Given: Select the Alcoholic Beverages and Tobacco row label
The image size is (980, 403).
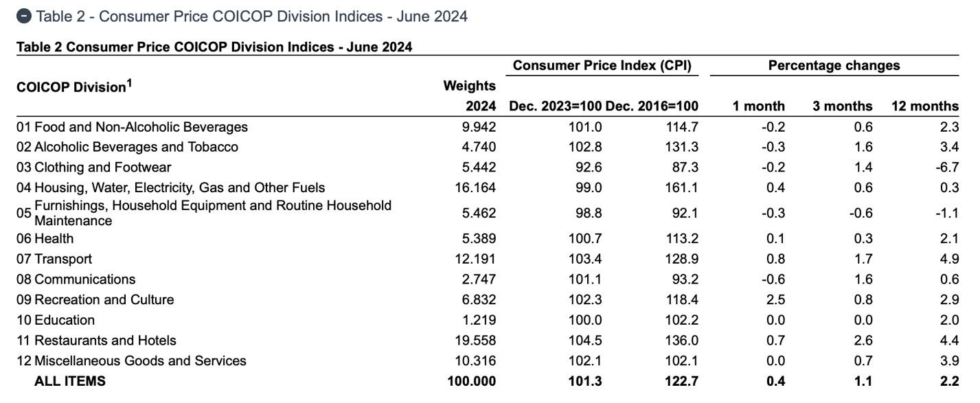Looking at the screenshot, I should (x=136, y=147).
